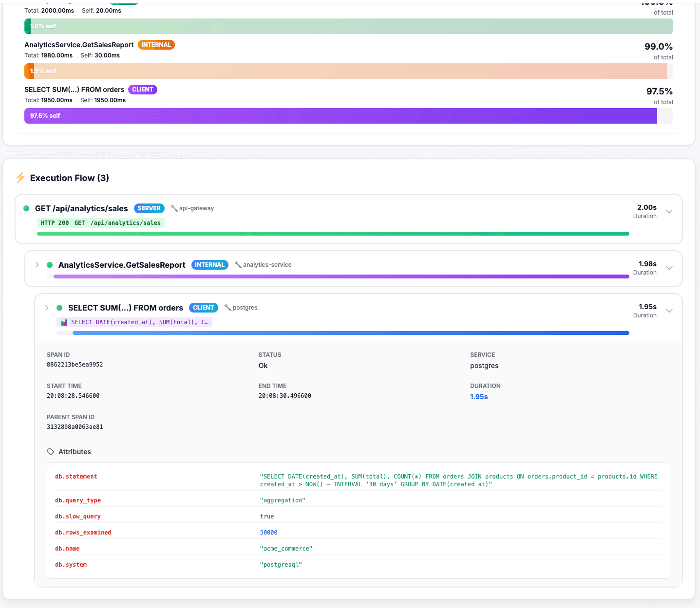Image resolution: width=700 pixels, height=608 pixels.
Task: Expand the AnalyticsService.GetSalesReport row chevron
Action: click(37, 265)
